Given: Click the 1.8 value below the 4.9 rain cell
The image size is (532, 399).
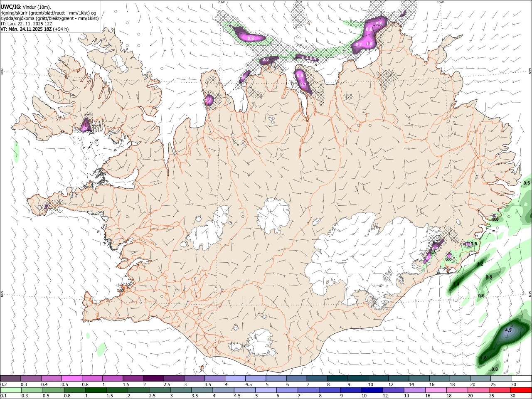Looking at the screenshot, I should tap(483, 358).
